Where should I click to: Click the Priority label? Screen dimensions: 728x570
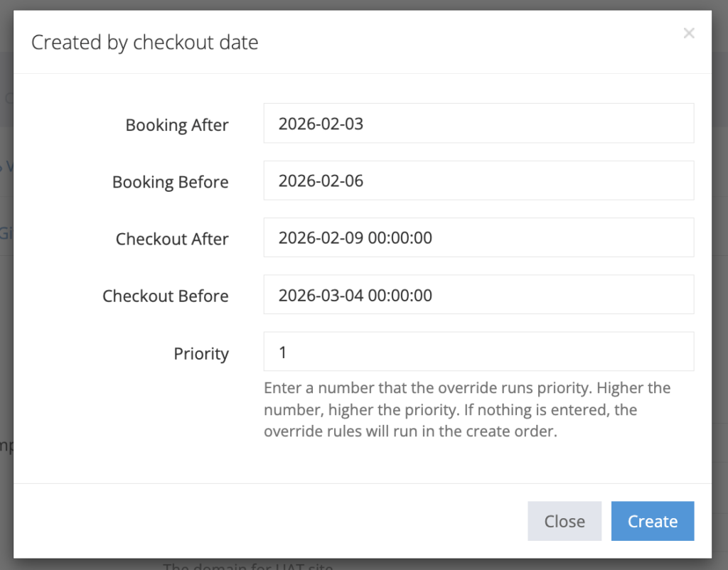coord(201,353)
